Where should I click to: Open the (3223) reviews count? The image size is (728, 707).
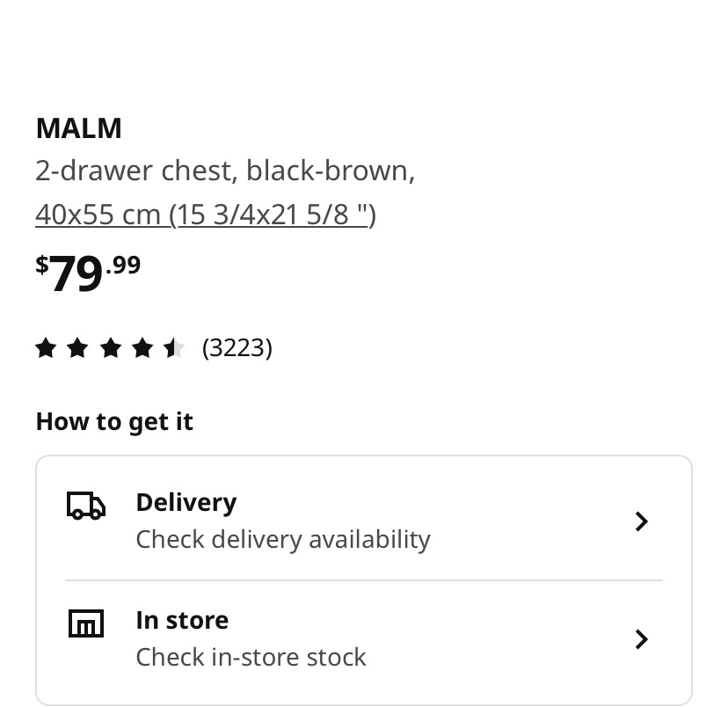coord(237,348)
